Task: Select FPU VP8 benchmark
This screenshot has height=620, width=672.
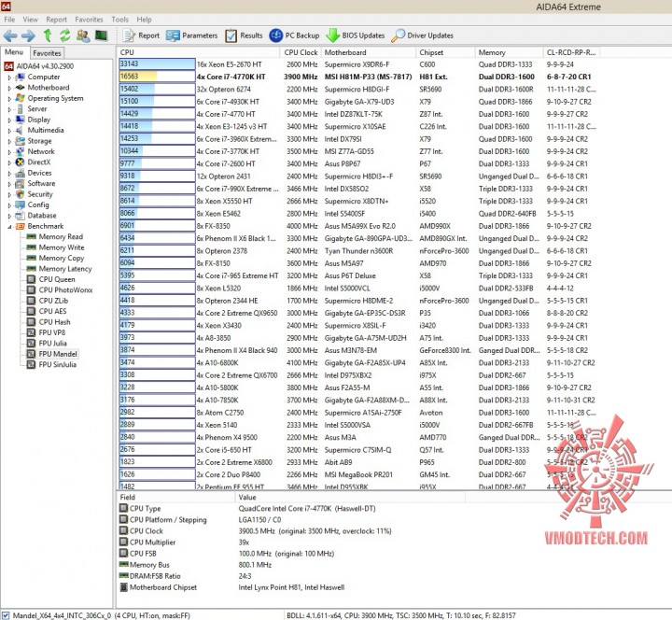Action: coord(52,332)
